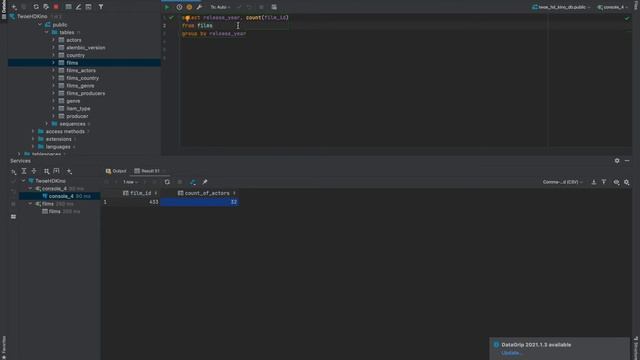The width and height of the screenshot is (640, 360).
Task: Click the Open in New Tab services icon
Action: click(x=56, y=171)
